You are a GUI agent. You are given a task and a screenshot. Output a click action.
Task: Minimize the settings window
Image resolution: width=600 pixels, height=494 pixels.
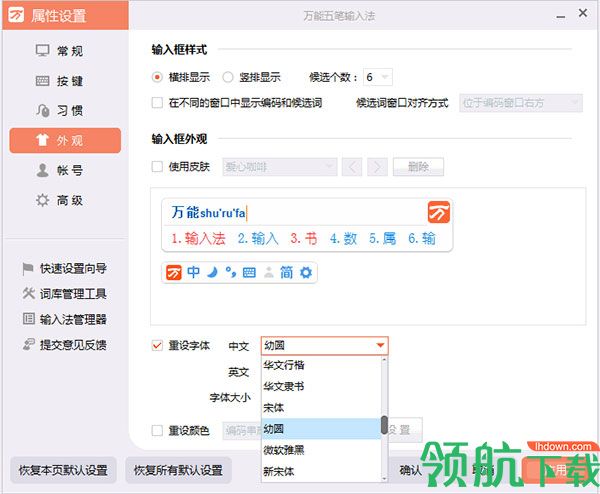tap(561, 16)
